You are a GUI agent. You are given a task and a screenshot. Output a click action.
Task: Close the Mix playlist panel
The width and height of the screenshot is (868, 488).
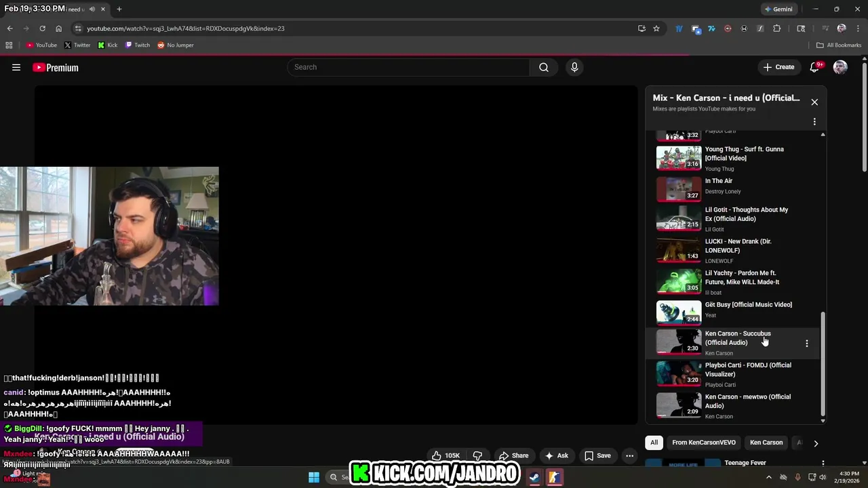[814, 102]
